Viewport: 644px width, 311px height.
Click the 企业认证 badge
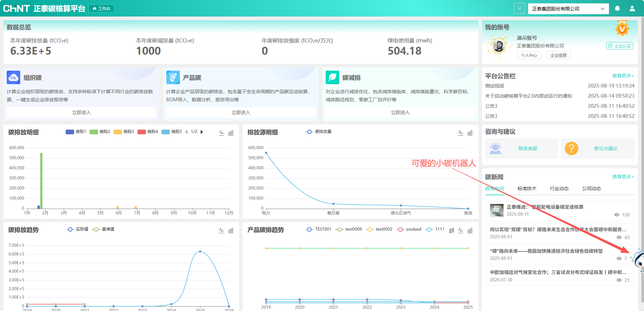click(620, 46)
